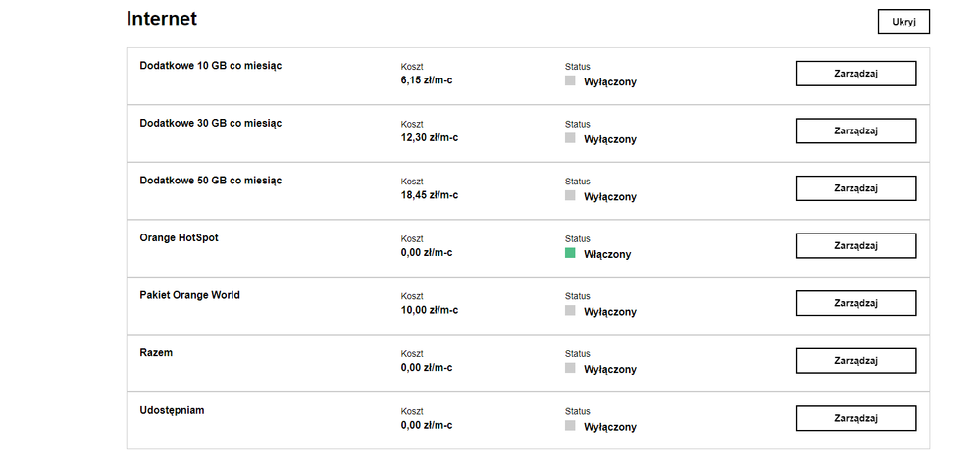Click gray status square for Dodatkowe 50 GB

click(570, 196)
